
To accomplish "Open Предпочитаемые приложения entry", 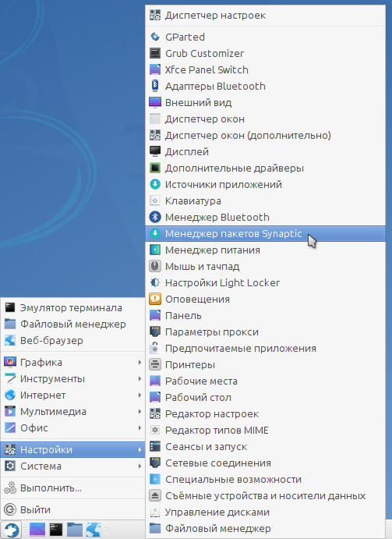I will point(265,348).
